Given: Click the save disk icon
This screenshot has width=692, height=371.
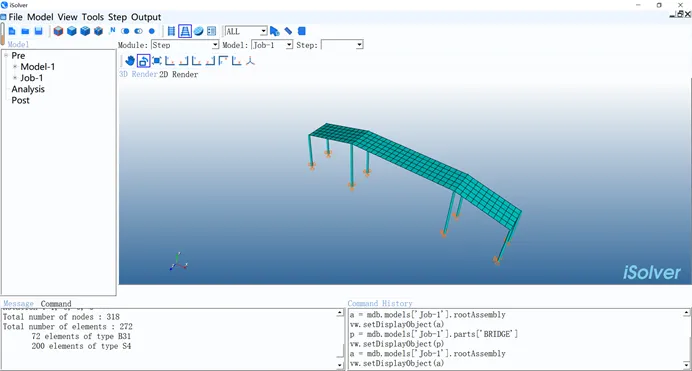Looking at the screenshot, I should [x=38, y=31].
